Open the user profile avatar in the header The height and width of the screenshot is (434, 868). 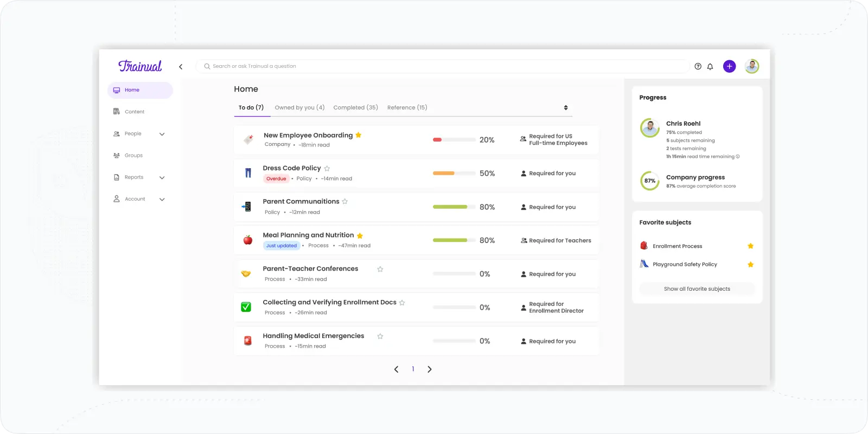[752, 66]
